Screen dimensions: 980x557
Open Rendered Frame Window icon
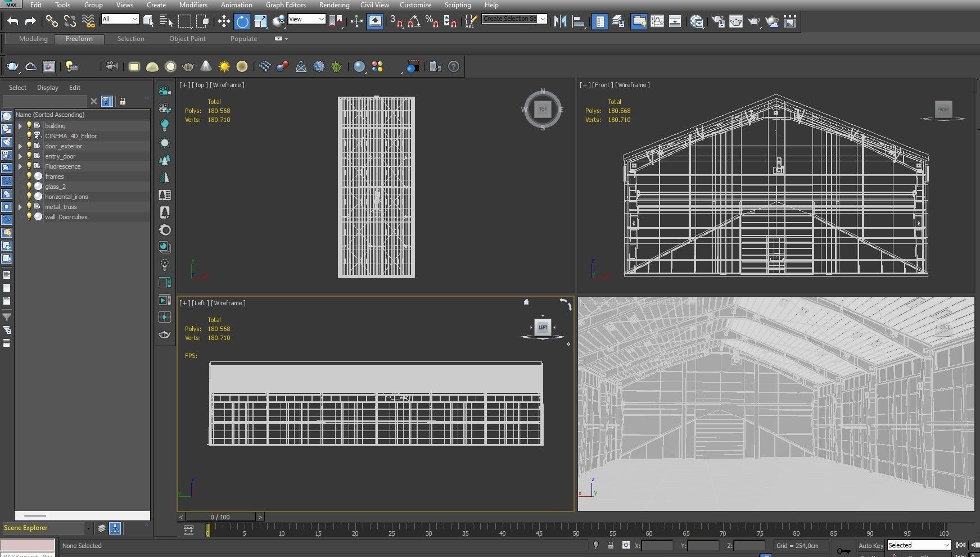(736, 21)
